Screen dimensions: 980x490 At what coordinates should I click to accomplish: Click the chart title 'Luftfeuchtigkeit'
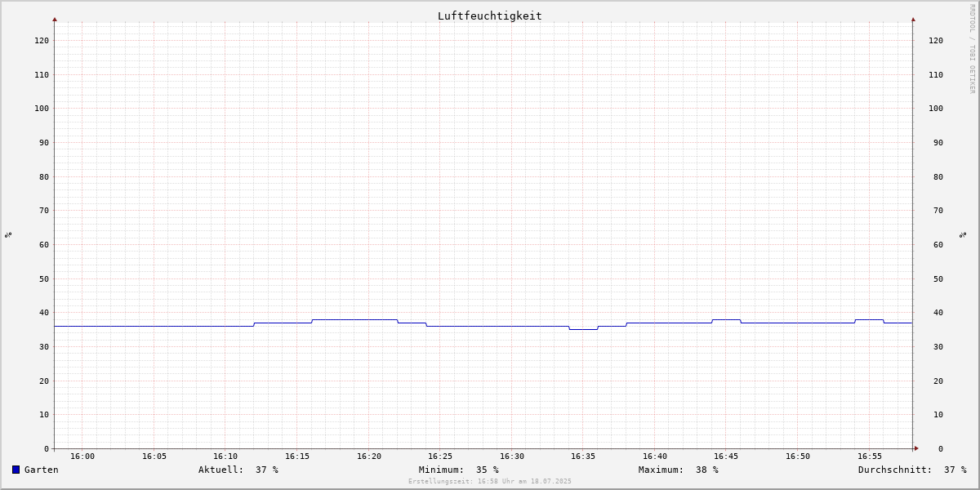coord(490,16)
